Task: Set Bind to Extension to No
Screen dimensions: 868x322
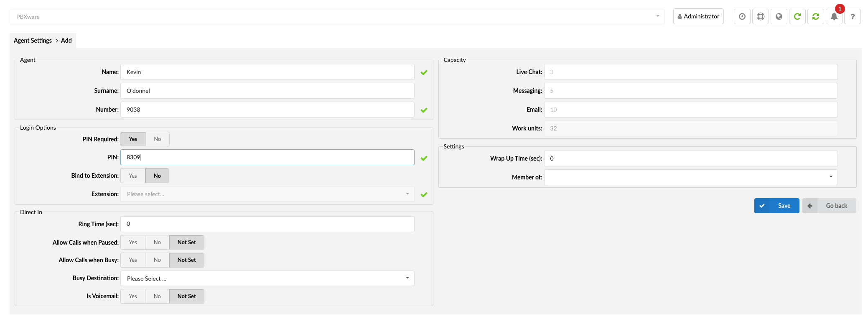Action: pos(157,176)
